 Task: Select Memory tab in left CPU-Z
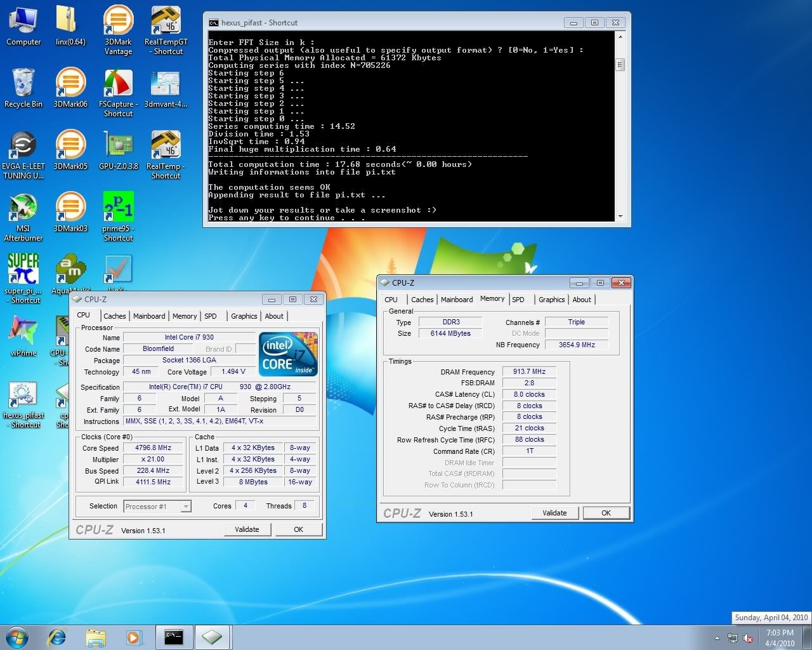click(185, 316)
